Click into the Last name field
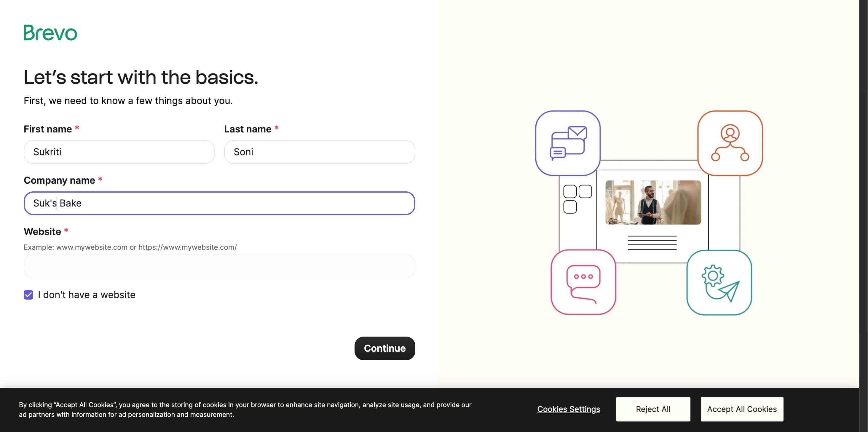Screen dimensions: 868x432 point(319,152)
